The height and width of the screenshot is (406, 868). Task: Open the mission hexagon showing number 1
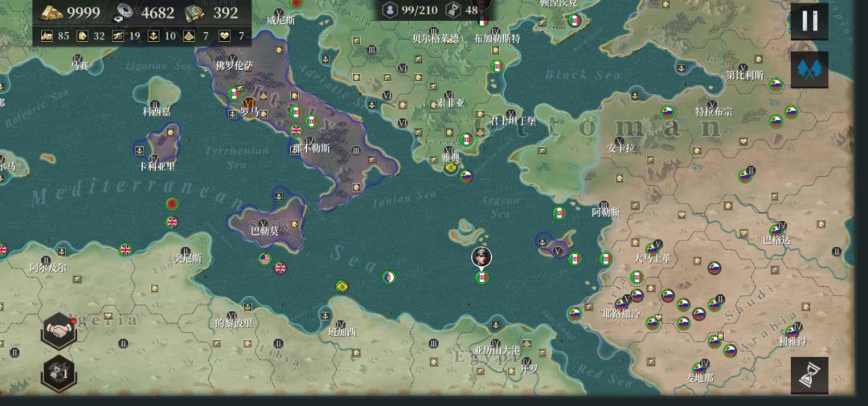59,373
